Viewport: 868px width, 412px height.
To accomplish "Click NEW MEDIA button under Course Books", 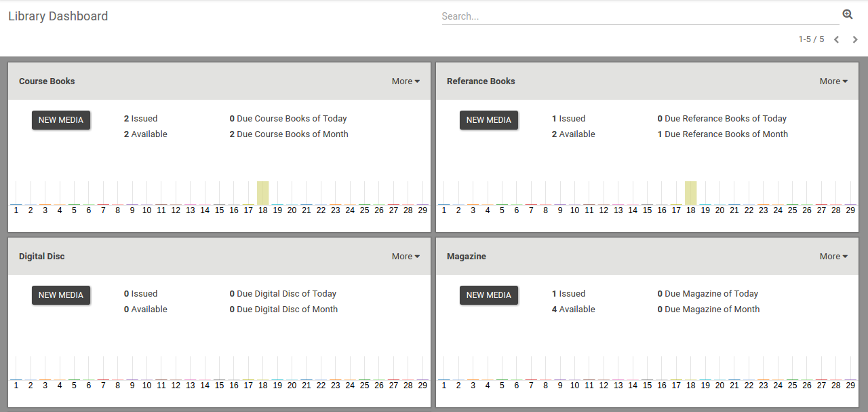I will [x=61, y=120].
